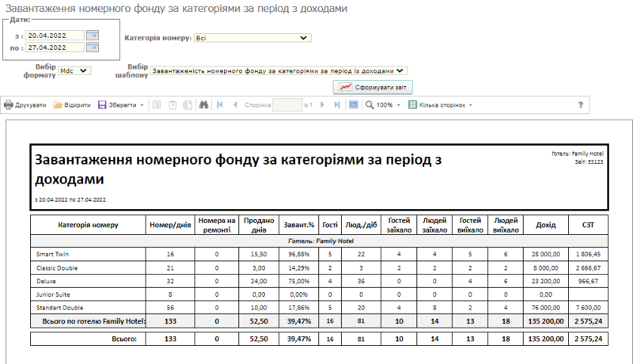Open the start date calendar picker
The image size is (633, 364).
click(x=92, y=36)
